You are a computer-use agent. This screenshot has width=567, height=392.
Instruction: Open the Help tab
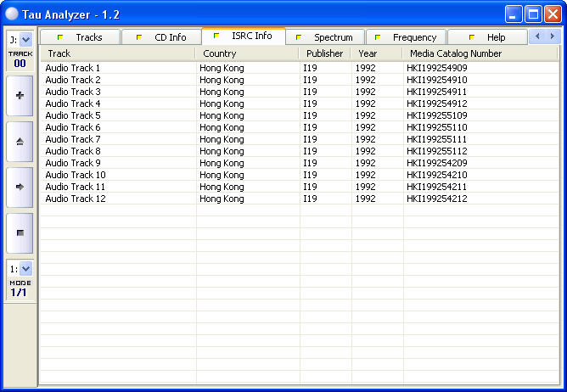(x=487, y=37)
